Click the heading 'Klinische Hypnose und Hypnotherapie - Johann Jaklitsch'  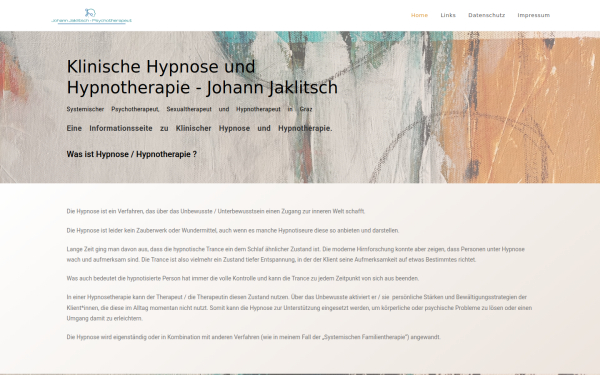(202, 77)
